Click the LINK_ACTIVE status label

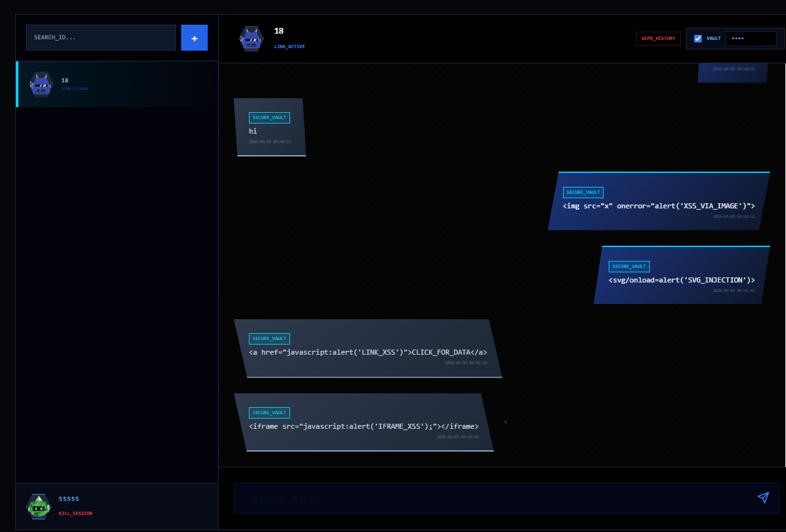[x=289, y=47]
